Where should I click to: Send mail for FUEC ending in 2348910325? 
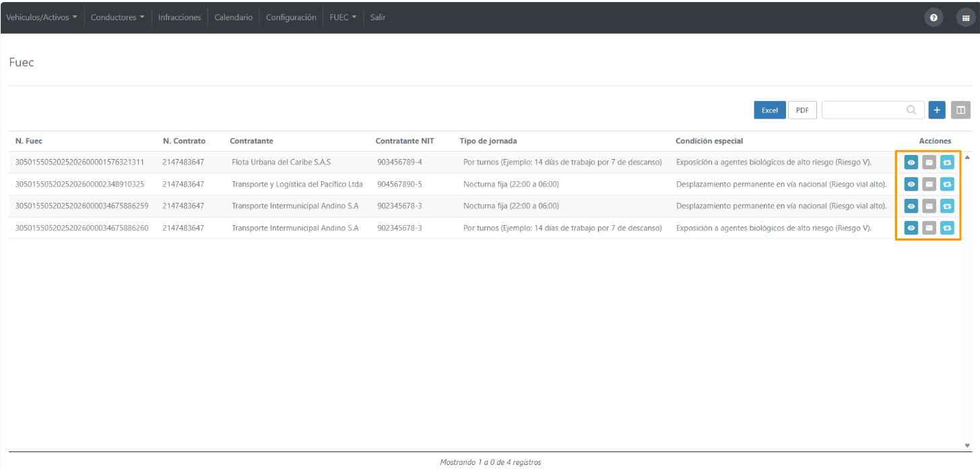click(929, 184)
